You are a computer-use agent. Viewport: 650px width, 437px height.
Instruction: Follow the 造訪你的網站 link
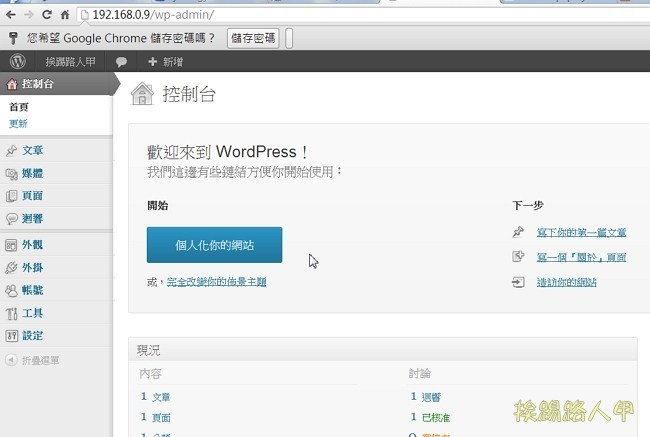tap(567, 282)
